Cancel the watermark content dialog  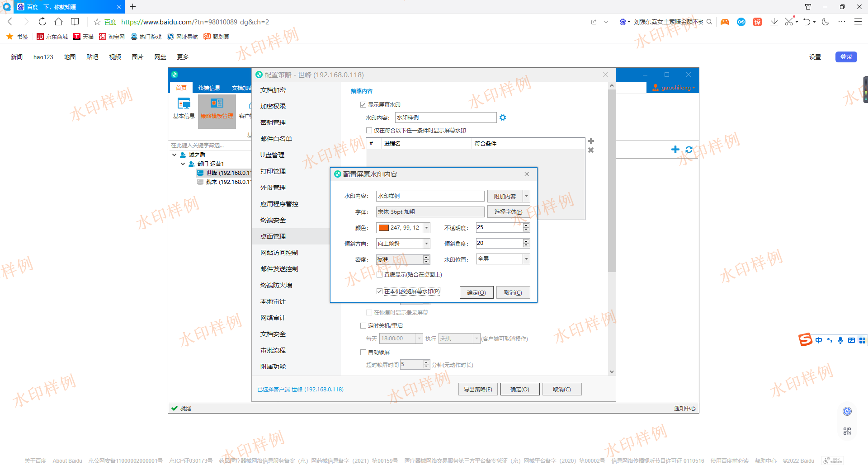point(513,293)
